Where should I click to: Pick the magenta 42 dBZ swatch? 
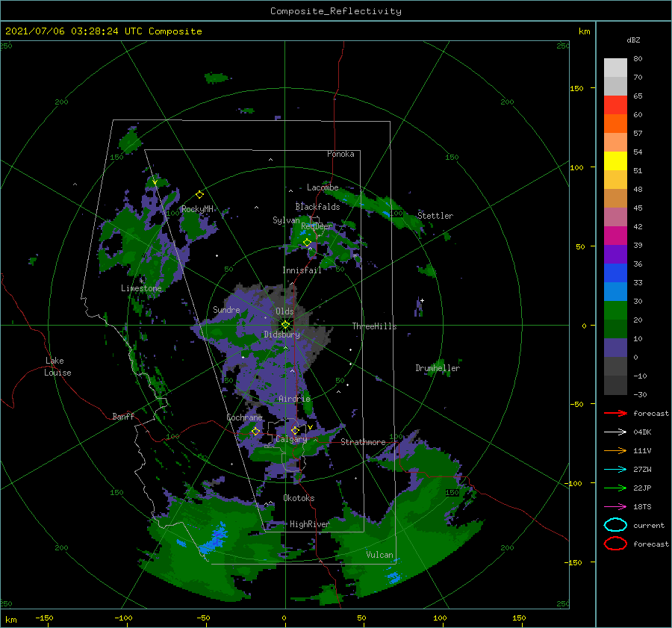[x=615, y=235]
